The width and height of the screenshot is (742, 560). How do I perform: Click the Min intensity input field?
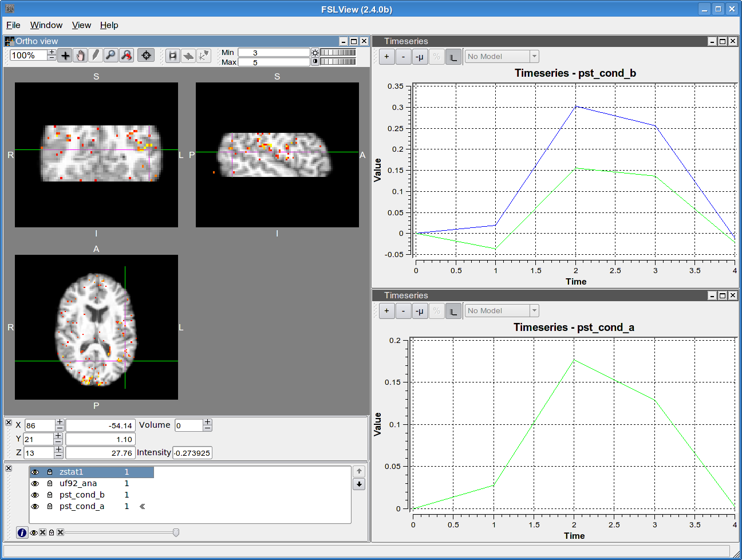point(274,53)
